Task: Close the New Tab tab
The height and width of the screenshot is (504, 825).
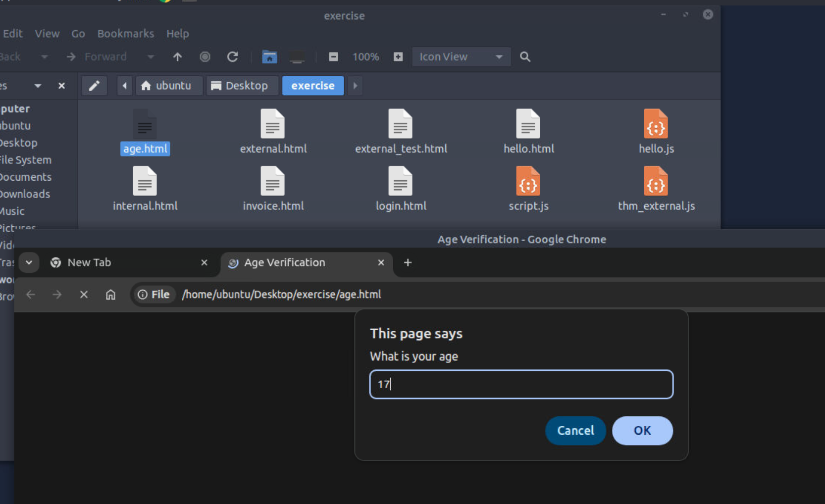Action: click(204, 263)
